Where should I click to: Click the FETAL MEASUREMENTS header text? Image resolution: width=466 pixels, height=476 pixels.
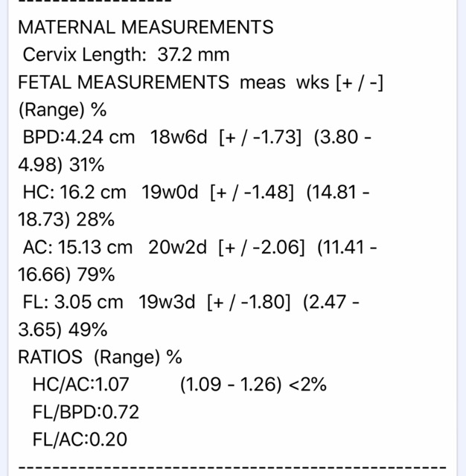(x=124, y=83)
